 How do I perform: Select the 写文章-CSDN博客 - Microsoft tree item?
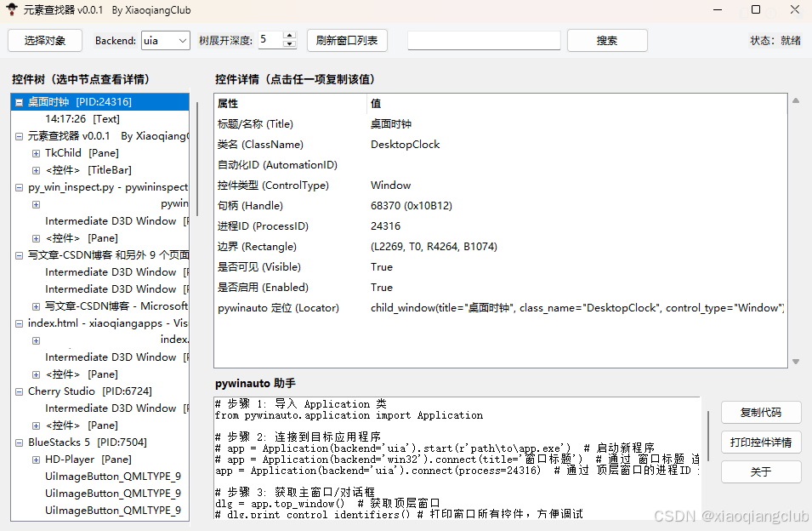116,306
